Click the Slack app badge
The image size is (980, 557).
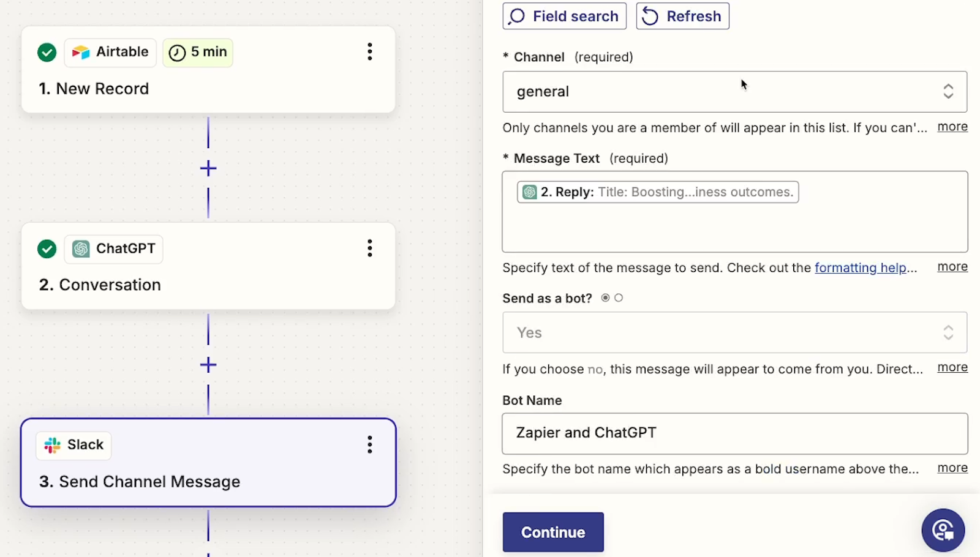tap(74, 445)
